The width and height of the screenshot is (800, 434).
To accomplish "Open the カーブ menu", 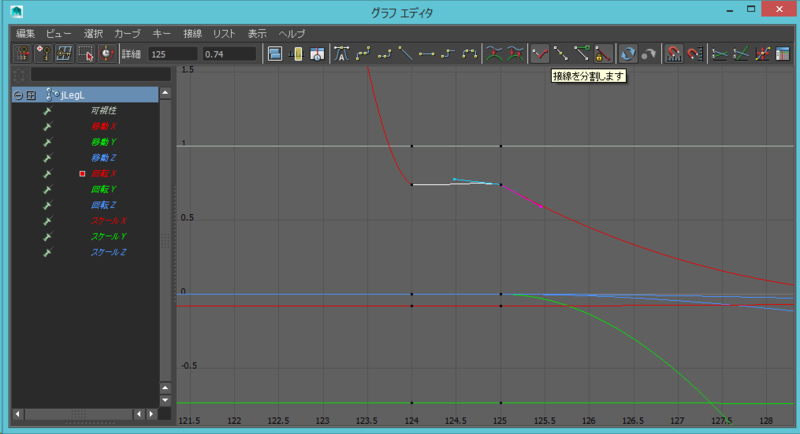I will click(127, 34).
